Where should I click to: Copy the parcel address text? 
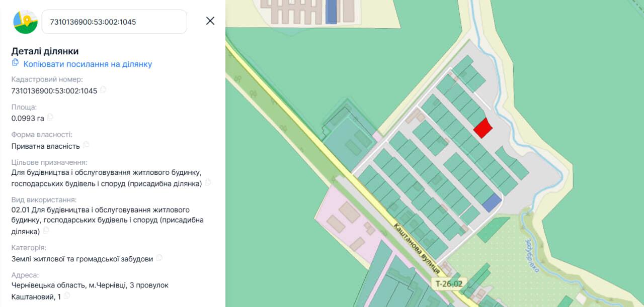(67, 296)
